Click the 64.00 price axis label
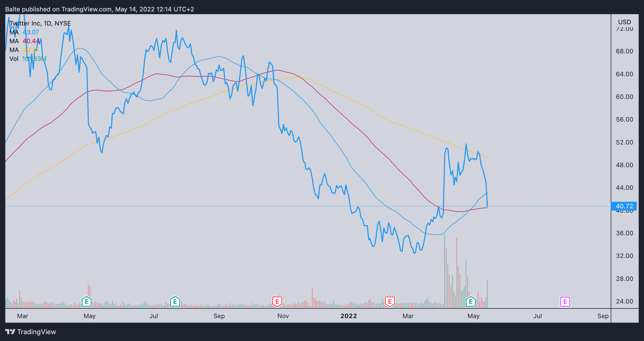The image size is (644, 341). coord(624,74)
